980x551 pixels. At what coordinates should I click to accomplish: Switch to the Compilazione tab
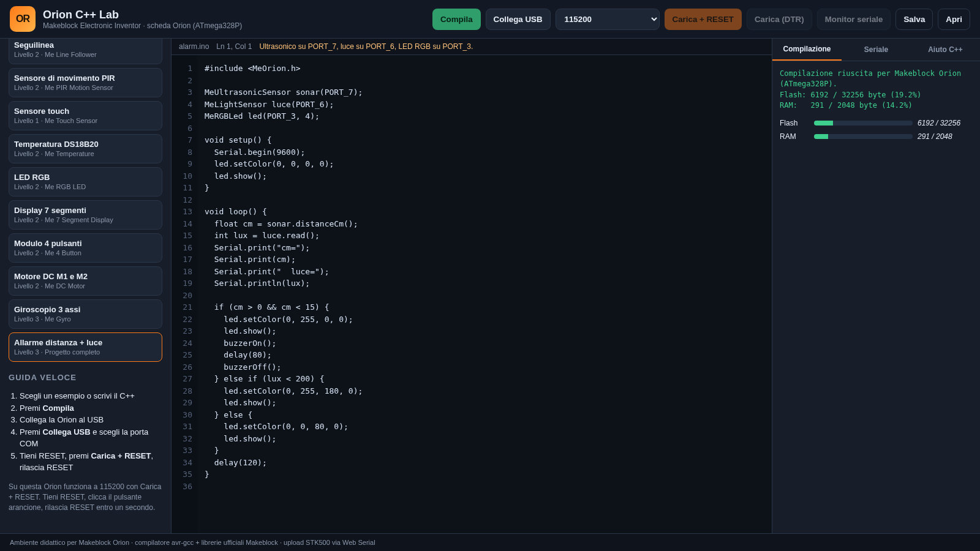807,49
